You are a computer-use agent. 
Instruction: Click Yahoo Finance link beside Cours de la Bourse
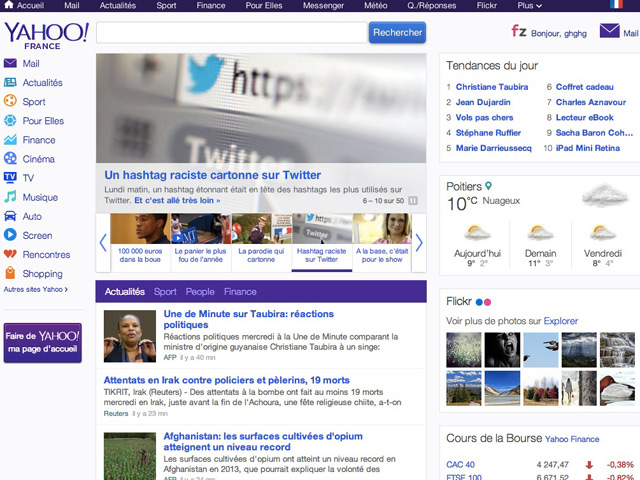[572, 439]
